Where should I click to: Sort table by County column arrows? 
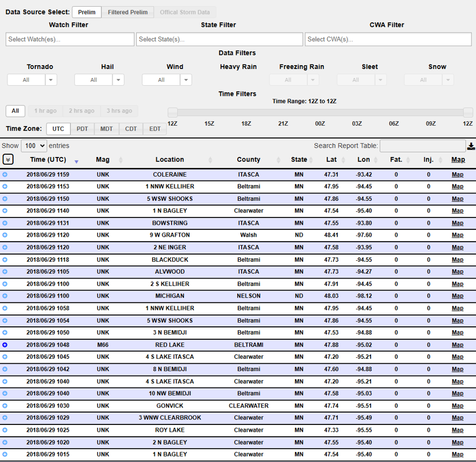pos(279,160)
